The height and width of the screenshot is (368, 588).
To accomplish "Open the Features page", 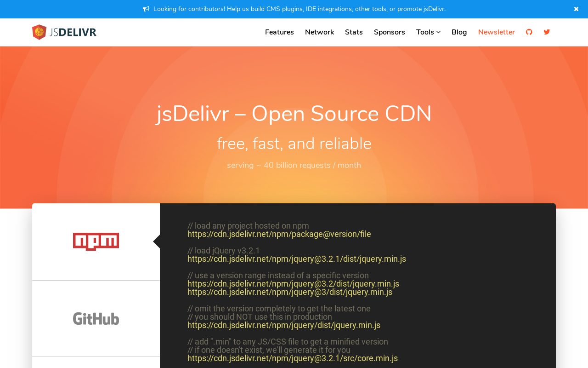I will pyautogui.click(x=279, y=32).
